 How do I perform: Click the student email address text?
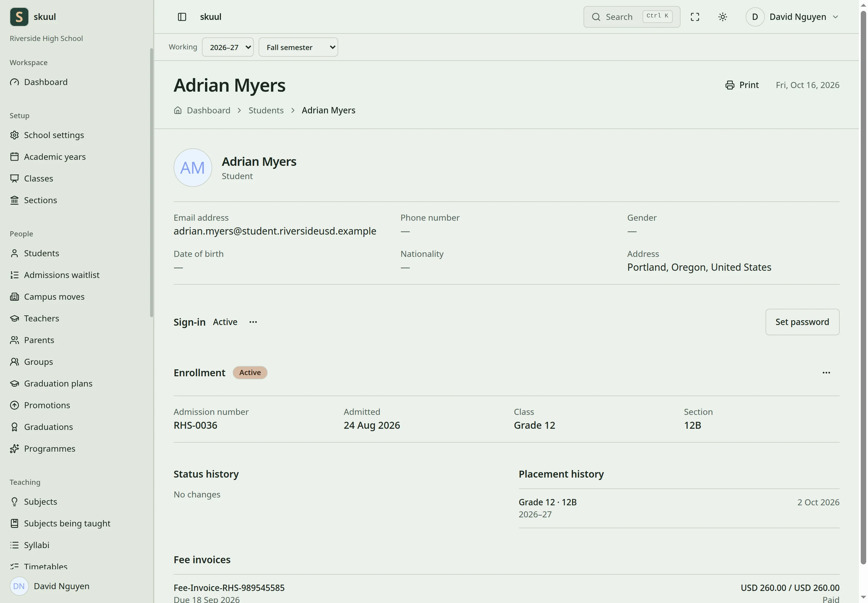click(275, 231)
